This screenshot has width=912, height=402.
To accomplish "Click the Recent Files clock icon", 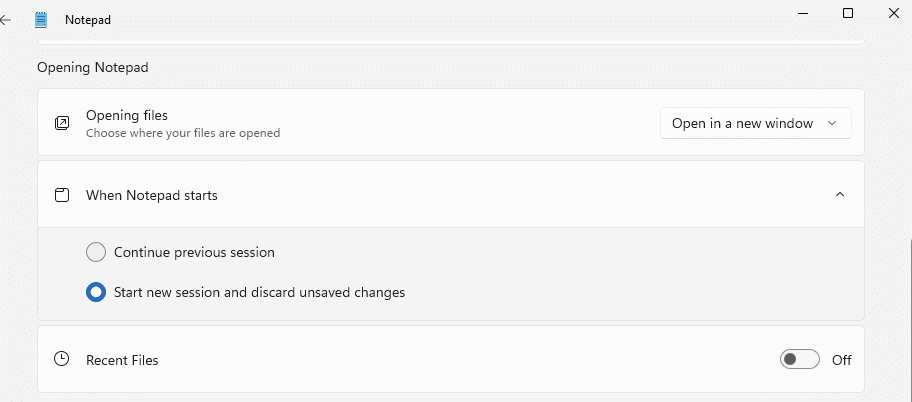I will (62, 359).
